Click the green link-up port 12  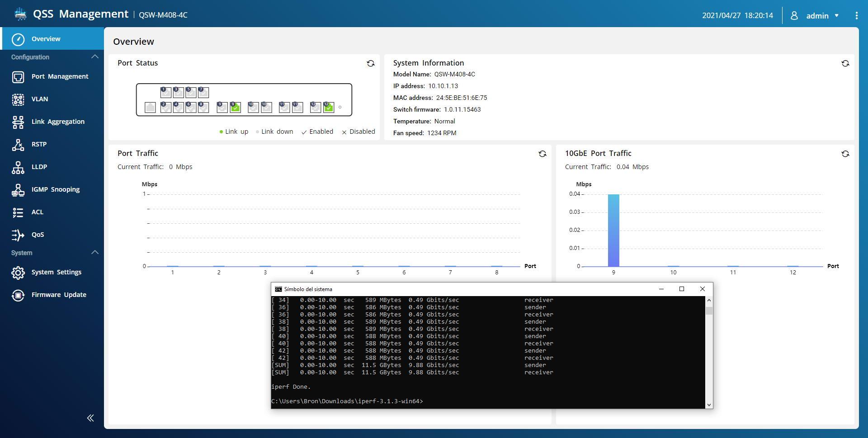point(329,107)
